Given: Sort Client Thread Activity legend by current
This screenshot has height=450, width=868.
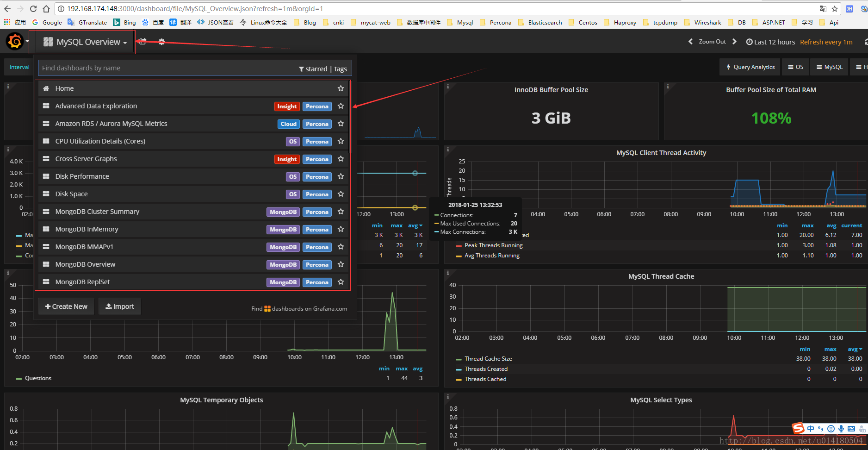Looking at the screenshot, I should 851,225.
